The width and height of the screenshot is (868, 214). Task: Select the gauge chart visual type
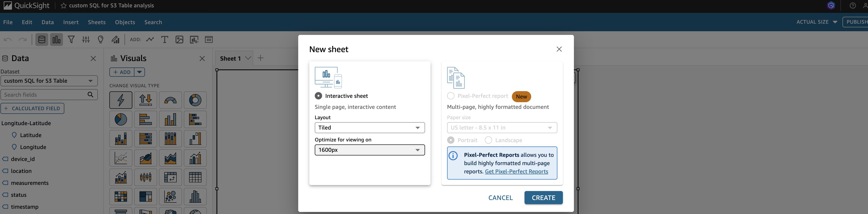[170, 100]
